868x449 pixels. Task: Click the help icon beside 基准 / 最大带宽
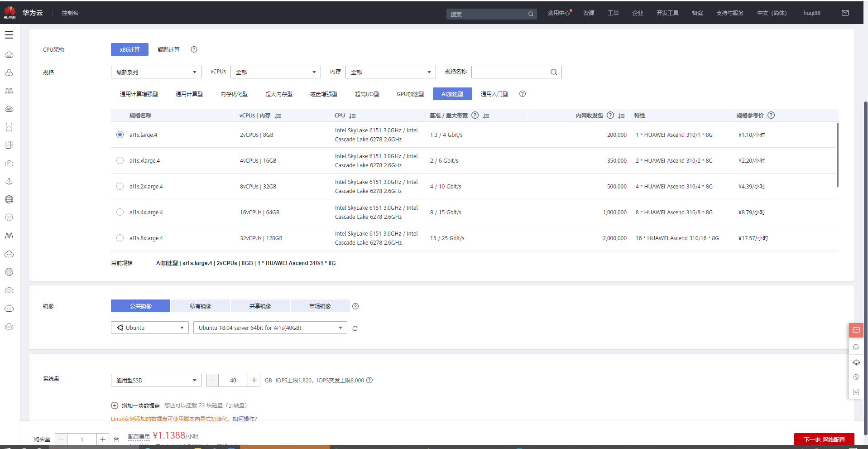tap(475, 115)
